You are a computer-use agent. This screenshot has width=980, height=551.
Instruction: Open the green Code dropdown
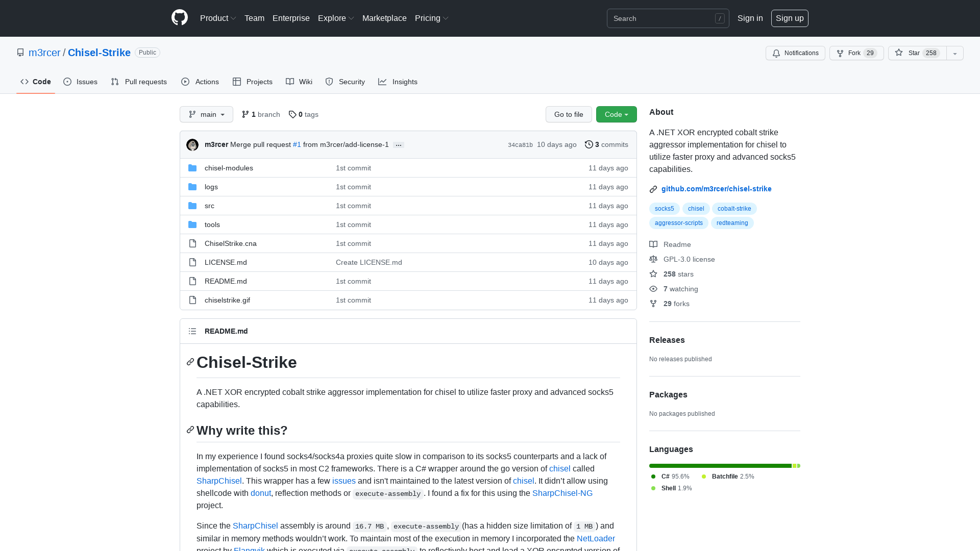coord(616,114)
